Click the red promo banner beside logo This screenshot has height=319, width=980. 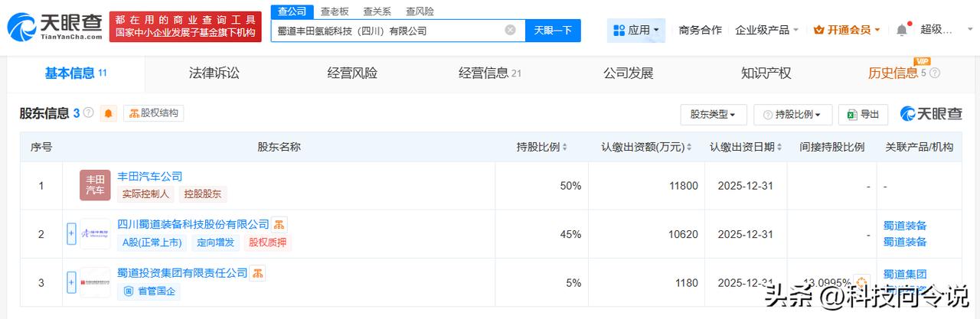[x=187, y=27]
